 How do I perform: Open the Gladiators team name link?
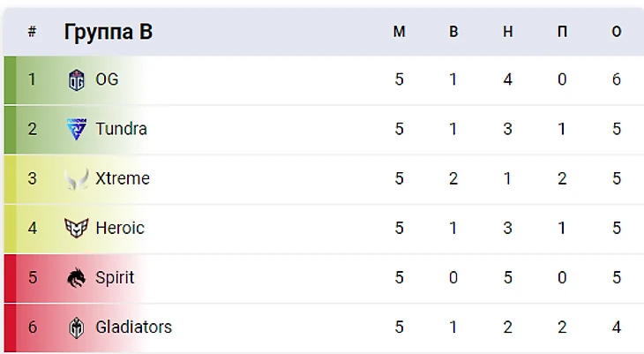[x=133, y=328]
